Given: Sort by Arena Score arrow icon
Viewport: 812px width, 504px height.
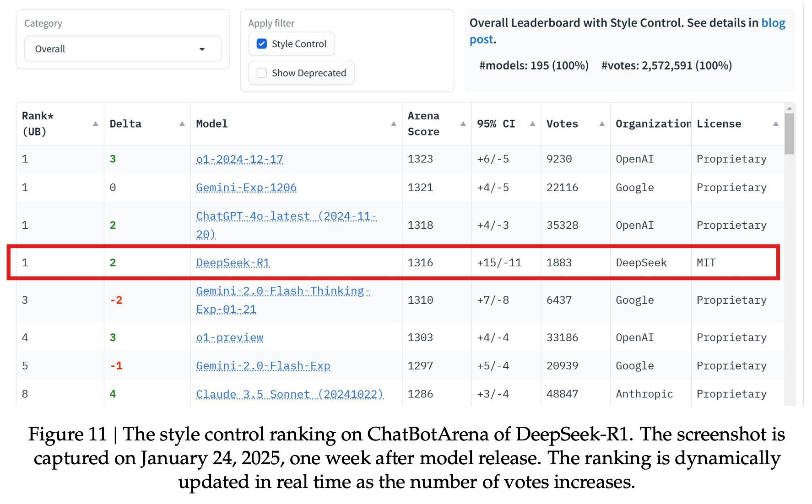Looking at the screenshot, I should [463, 124].
